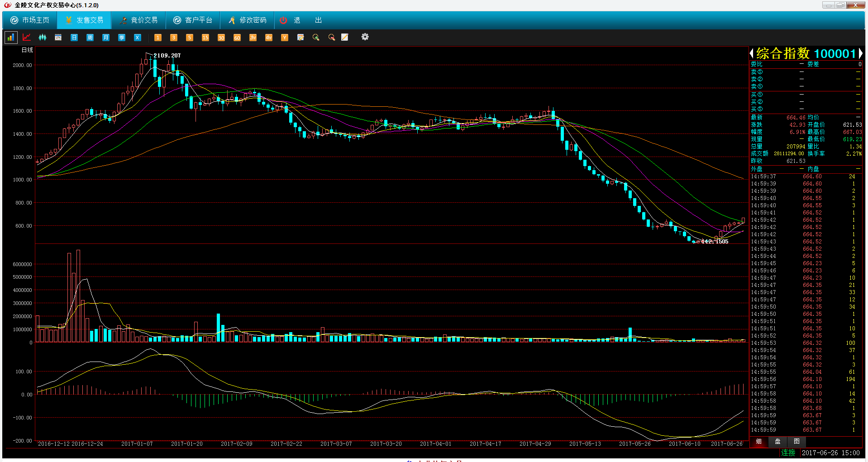Click the 2109.207 peak price label
The width and height of the screenshot is (868, 462).
167,55
